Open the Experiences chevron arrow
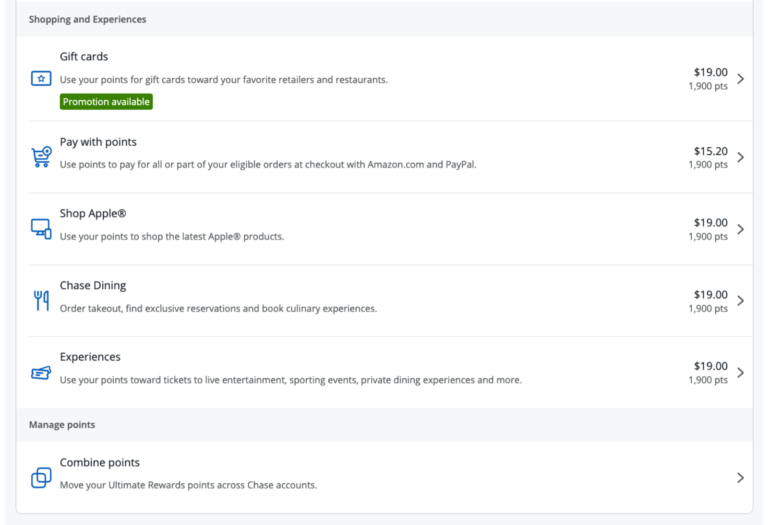This screenshot has height=525, width=768. tap(741, 373)
